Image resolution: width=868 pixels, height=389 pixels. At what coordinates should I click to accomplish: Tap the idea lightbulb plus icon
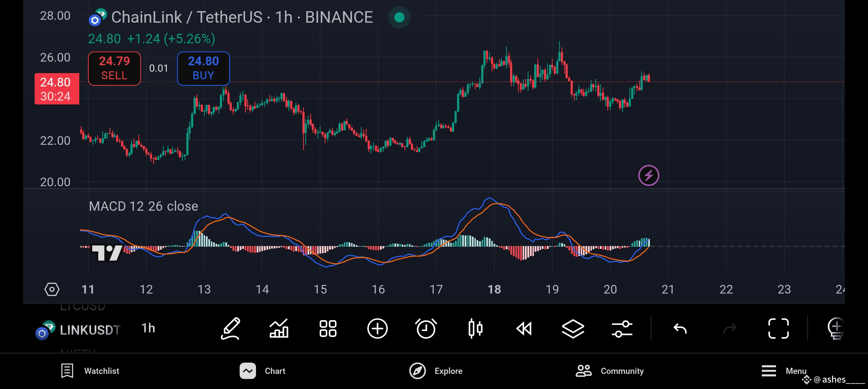(x=836, y=328)
